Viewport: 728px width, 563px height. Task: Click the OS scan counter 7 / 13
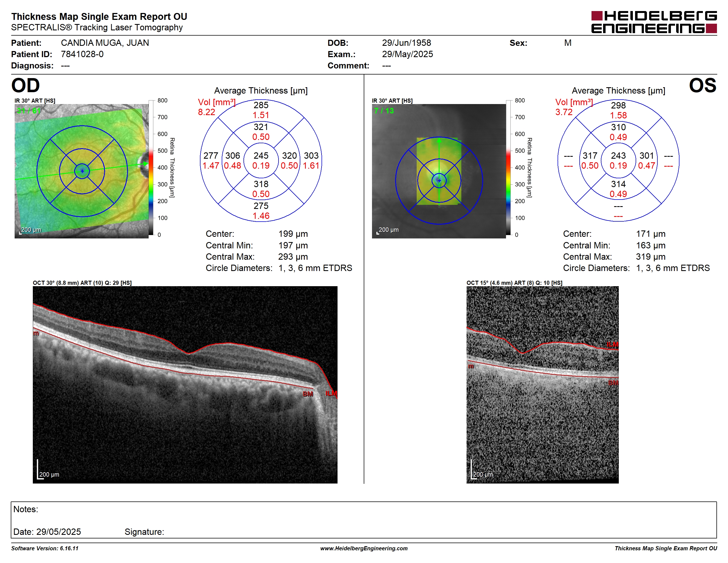click(384, 111)
